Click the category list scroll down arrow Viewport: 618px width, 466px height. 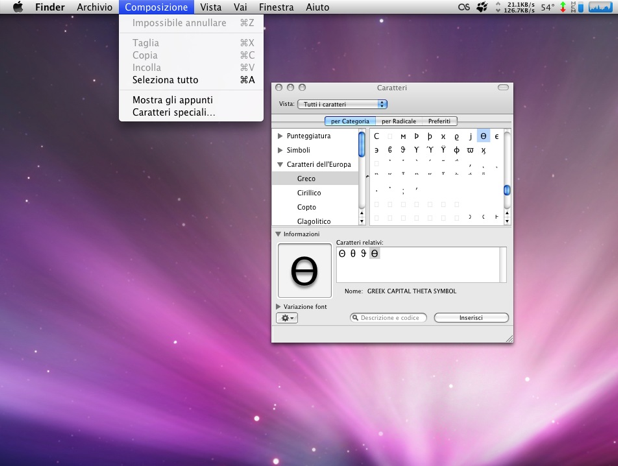click(361, 222)
